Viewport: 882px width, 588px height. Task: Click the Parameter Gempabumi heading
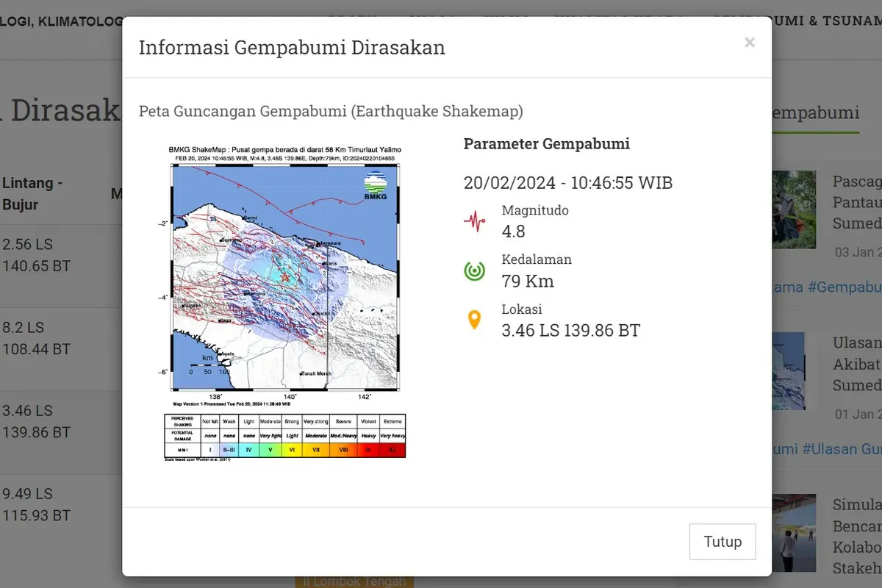click(547, 143)
